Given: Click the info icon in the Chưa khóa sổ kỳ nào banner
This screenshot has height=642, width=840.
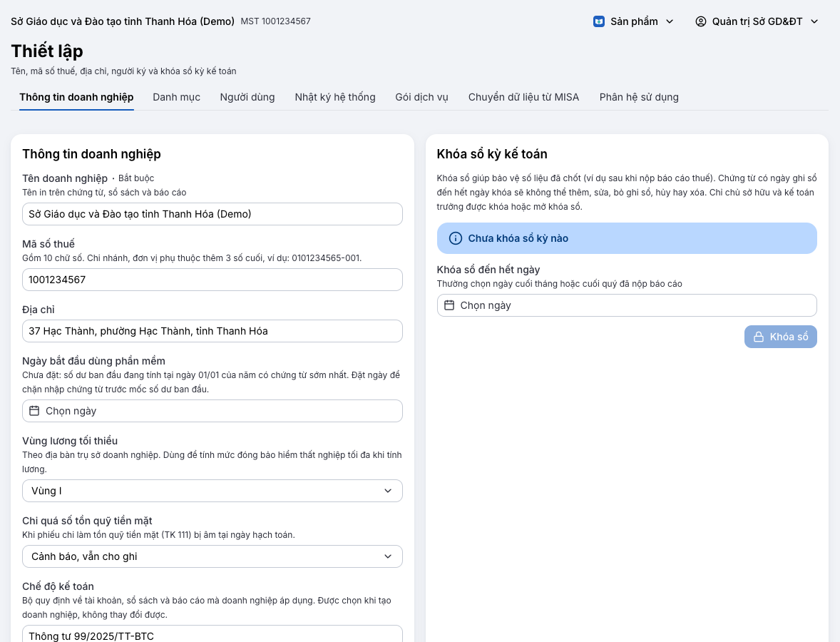Looking at the screenshot, I should (x=456, y=238).
